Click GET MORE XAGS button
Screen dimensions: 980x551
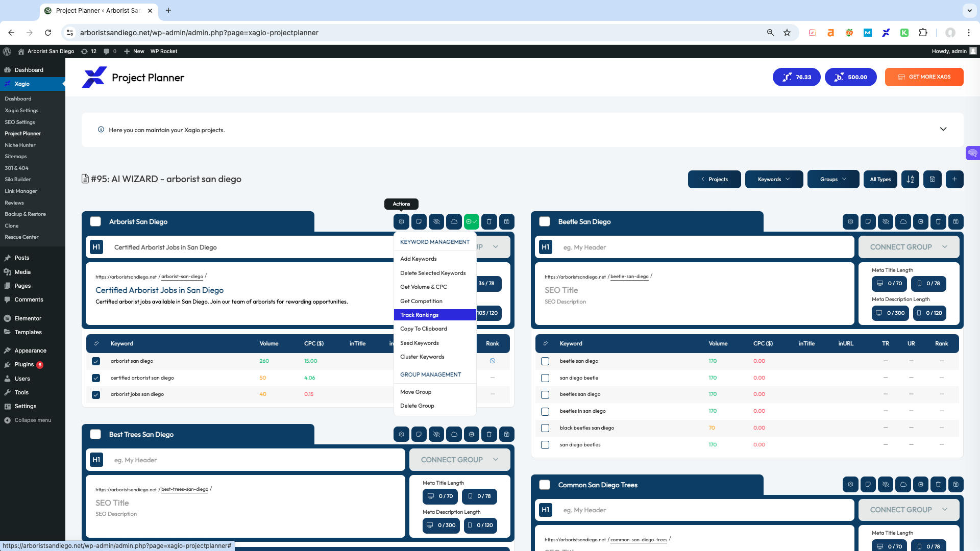point(924,77)
